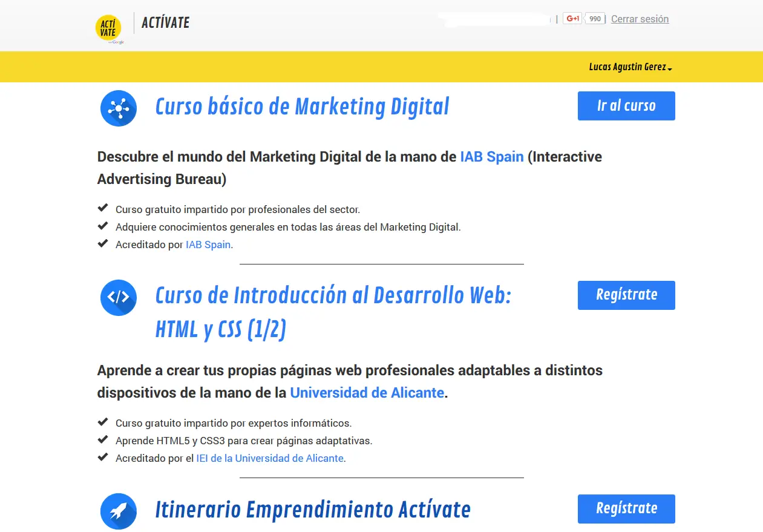This screenshot has height=532, width=763.
Task: Click the text "Descubre el mundo del Marketing Digital"
Action: [x=230, y=157]
